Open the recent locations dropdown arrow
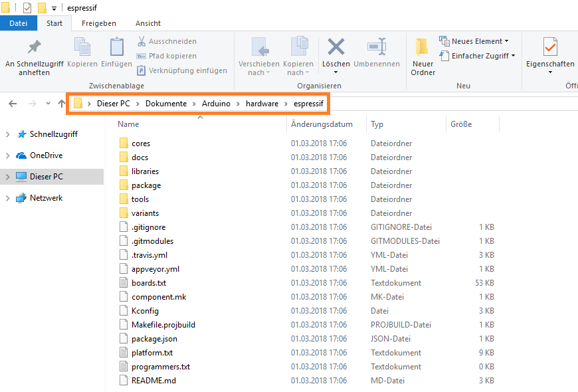Viewport: 578px width, 392px height. [x=48, y=104]
